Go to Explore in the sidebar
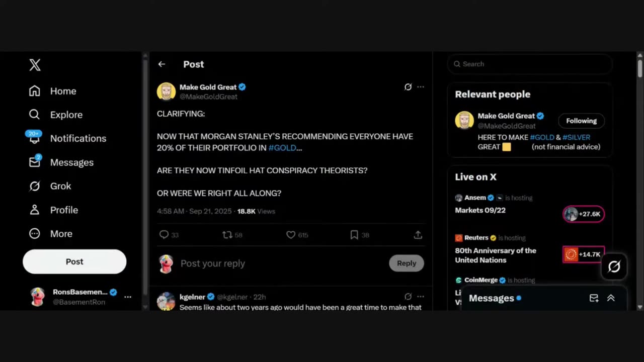The width and height of the screenshot is (644, 362). 66,115
